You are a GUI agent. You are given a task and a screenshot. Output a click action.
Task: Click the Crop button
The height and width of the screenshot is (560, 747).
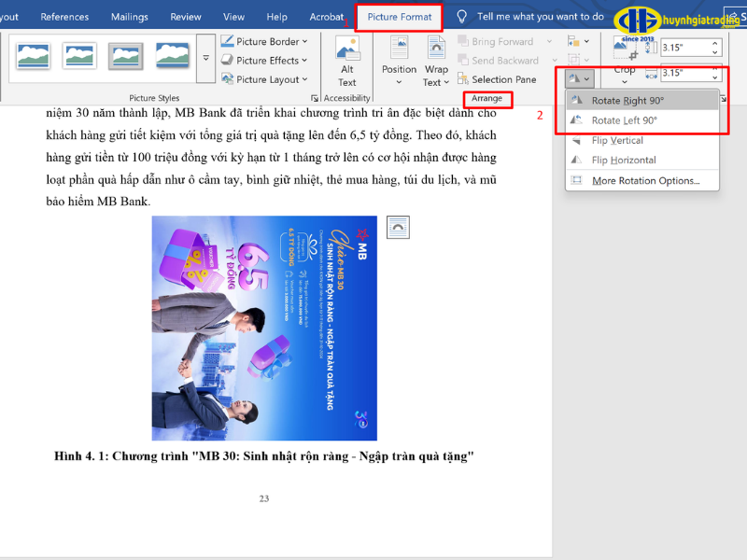[x=625, y=60]
